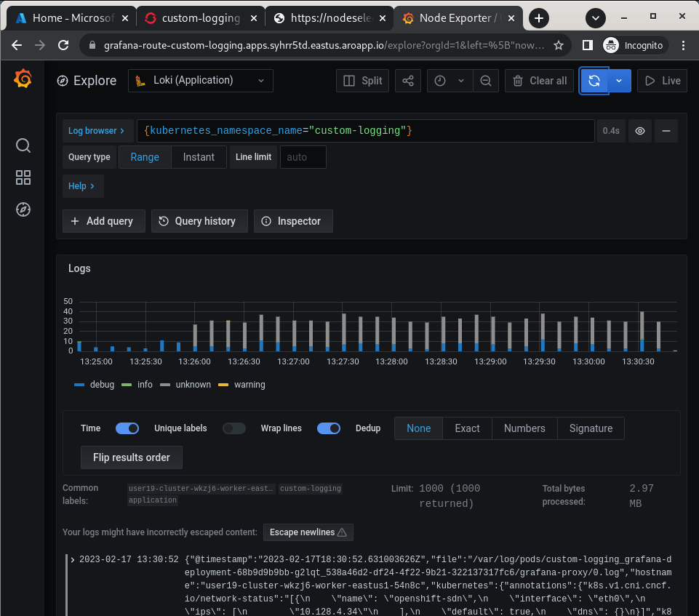
Task: Zoom out the time range with the magnifier icon
Action: [x=486, y=81]
